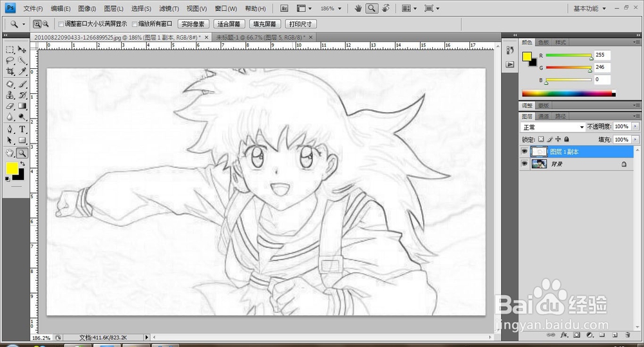Open fill 填充 slider arrow
The height and width of the screenshot is (347, 644).
tap(636, 140)
